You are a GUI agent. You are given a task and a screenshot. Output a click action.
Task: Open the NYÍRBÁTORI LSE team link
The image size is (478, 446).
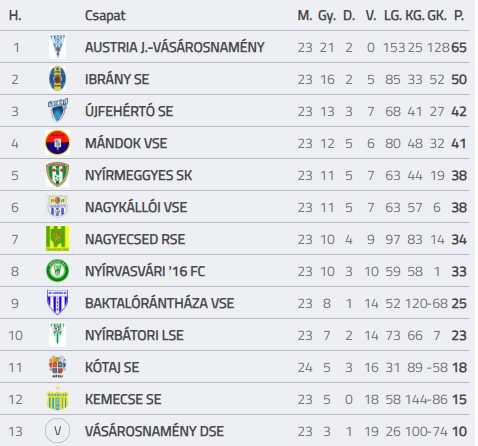134,335
